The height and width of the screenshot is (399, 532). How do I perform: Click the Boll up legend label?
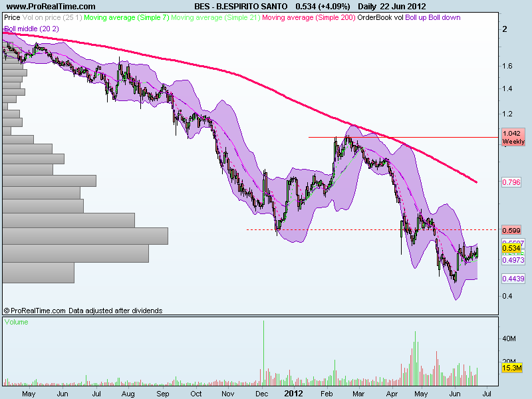(416, 18)
